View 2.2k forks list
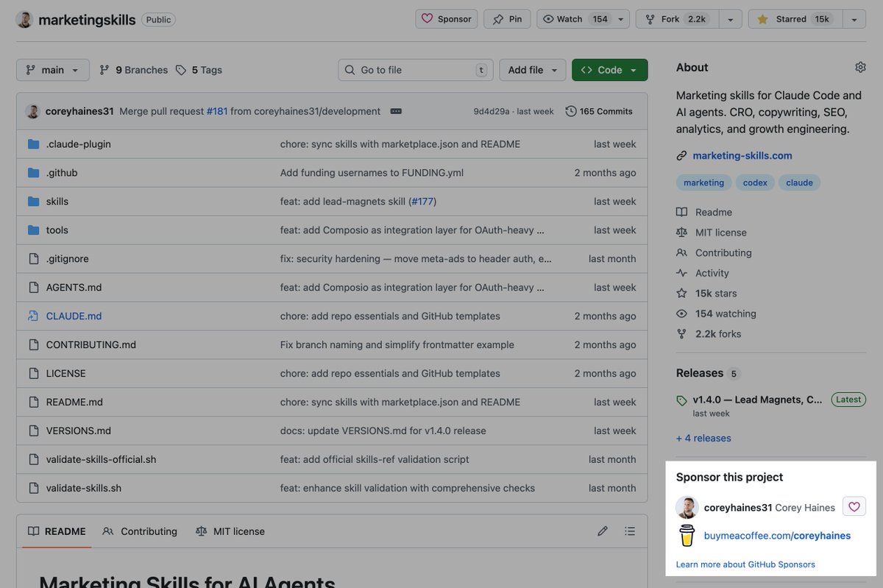The height and width of the screenshot is (588, 883). [709, 333]
